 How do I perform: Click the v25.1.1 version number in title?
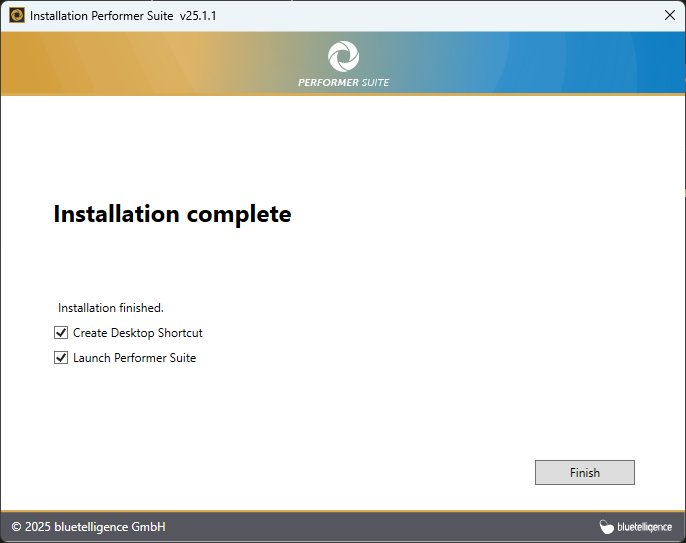point(198,16)
